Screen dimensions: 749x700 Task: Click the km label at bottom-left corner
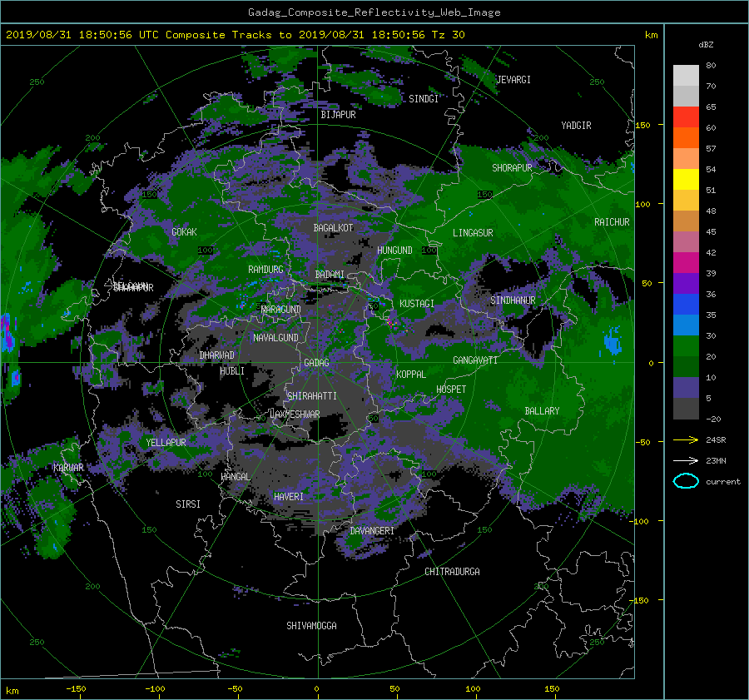12,691
